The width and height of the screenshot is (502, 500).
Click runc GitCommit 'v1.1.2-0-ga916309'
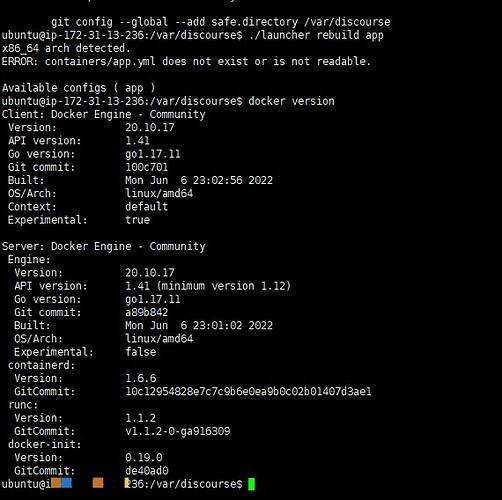tap(178, 431)
